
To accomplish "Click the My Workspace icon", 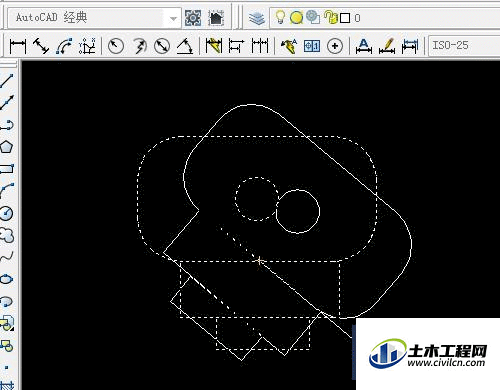I will pyautogui.click(x=216, y=18).
